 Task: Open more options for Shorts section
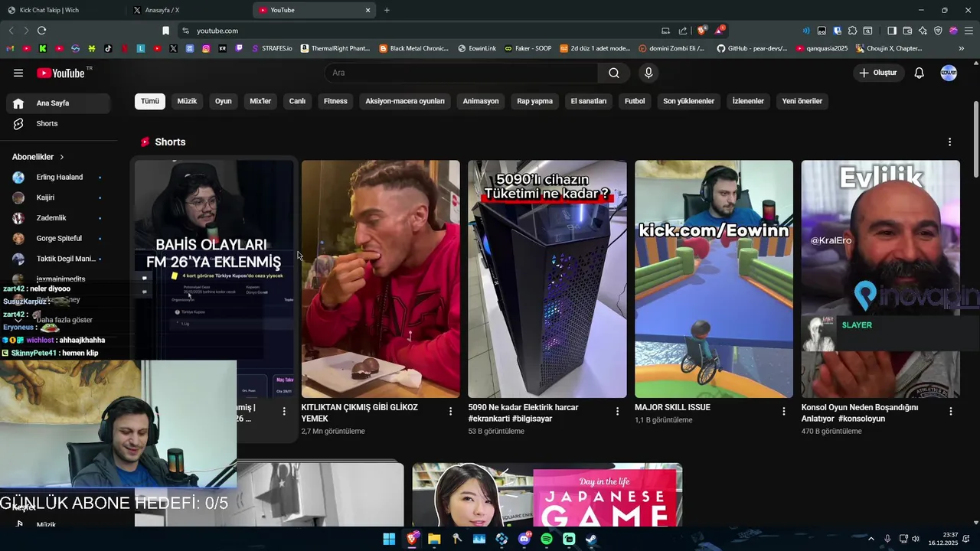(x=949, y=142)
